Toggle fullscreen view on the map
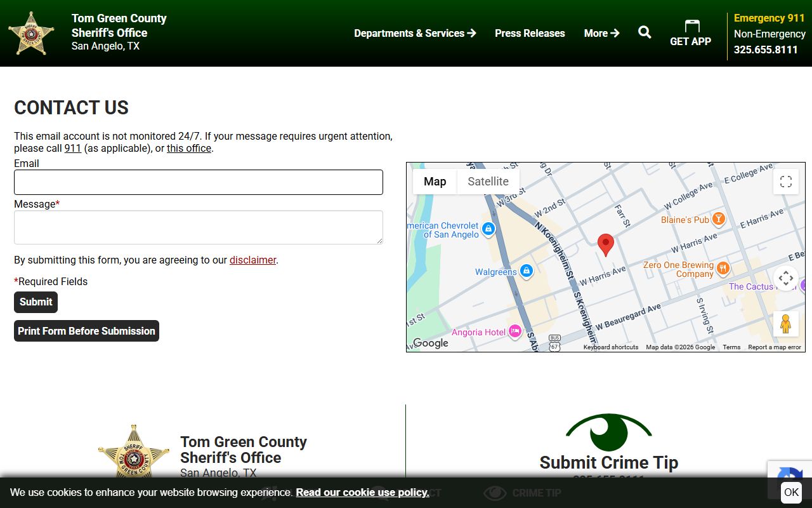Screen dimensions: 812x508 (786, 182)
